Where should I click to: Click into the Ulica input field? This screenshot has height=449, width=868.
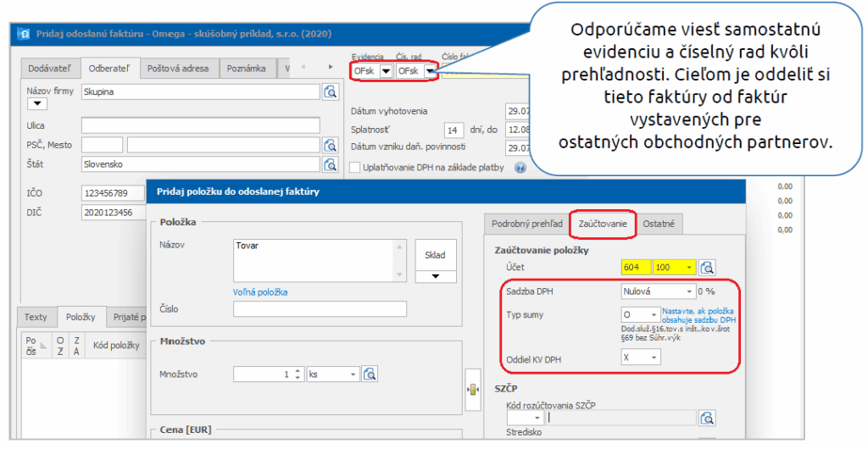(x=200, y=125)
